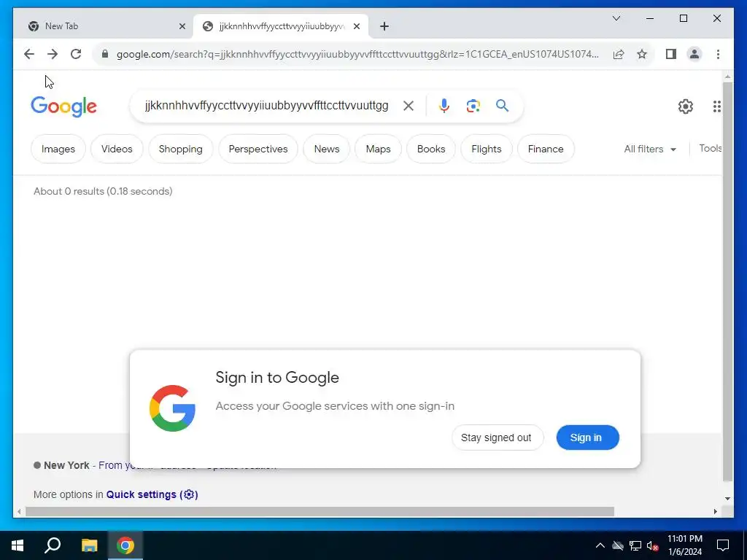
Task: Toggle the Chrome side panel
Action: 671,54
